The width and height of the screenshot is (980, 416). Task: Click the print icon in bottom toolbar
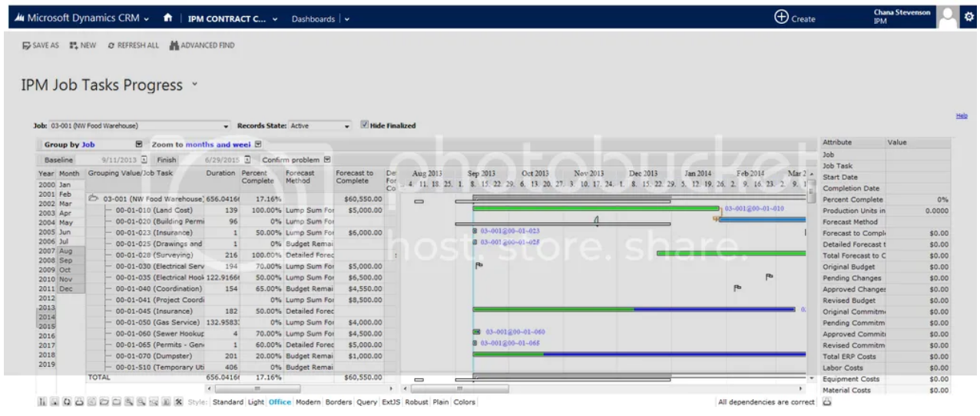(x=79, y=402)
